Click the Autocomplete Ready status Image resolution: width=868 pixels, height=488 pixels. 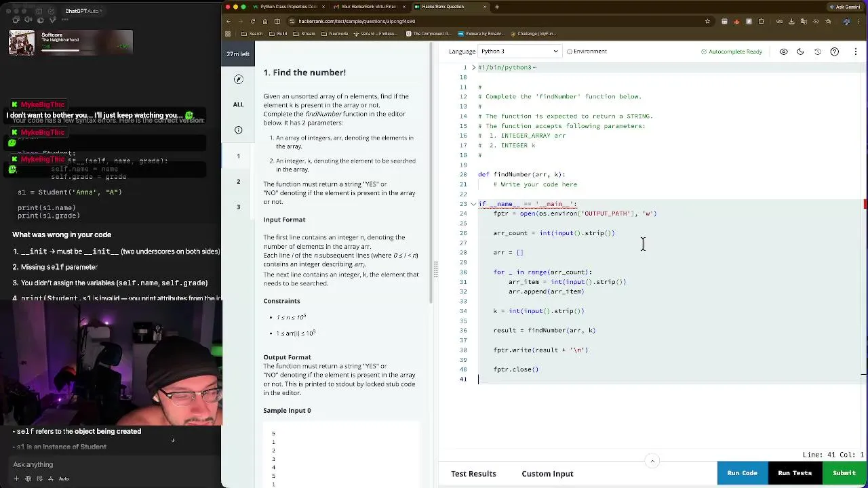click(732, 52)
